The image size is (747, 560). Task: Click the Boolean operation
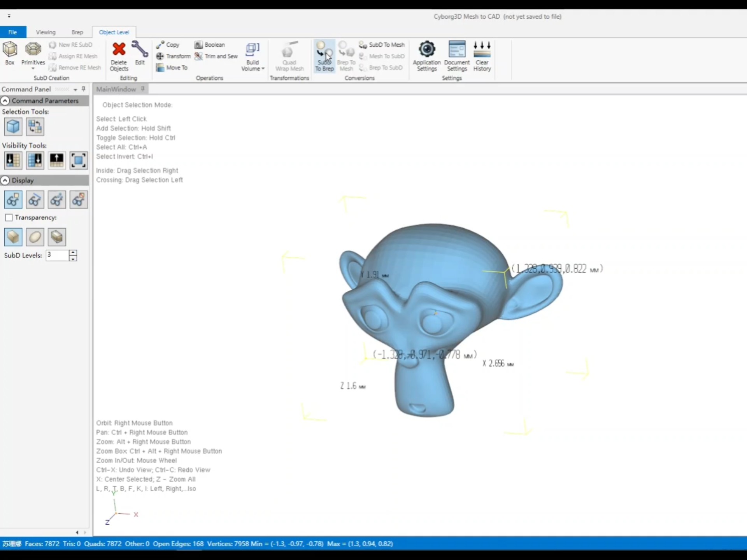click(x=210, y=45)
